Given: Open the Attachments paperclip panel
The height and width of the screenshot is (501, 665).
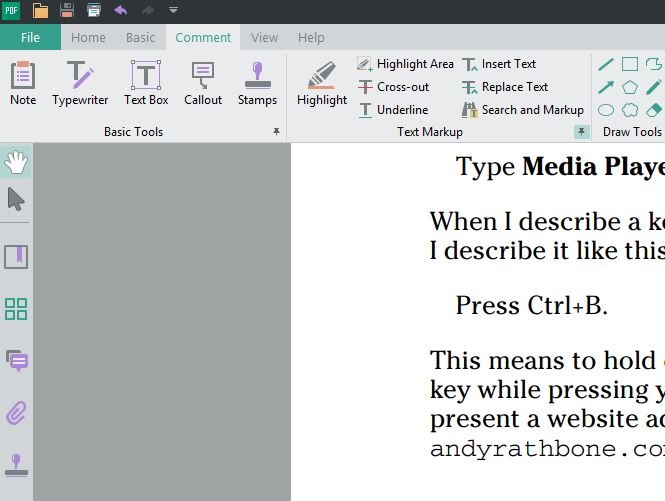Looking at the screenshot, I should (x=16, y=413).
